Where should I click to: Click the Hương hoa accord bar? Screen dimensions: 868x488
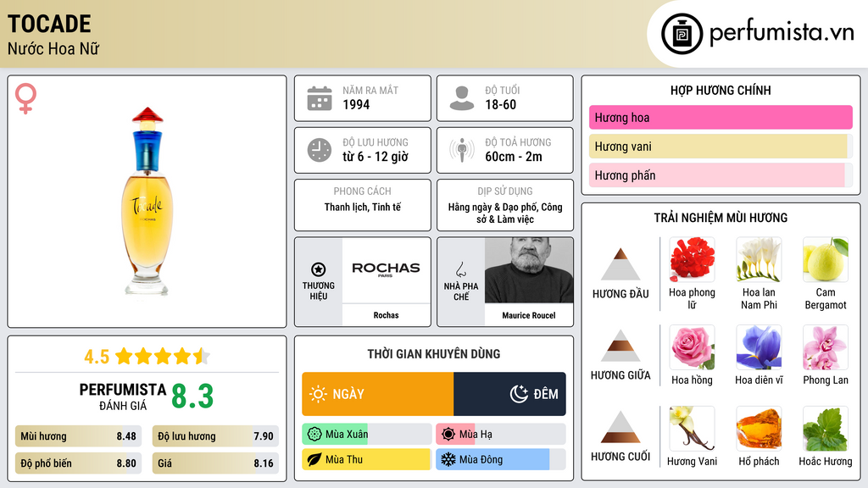721,117
